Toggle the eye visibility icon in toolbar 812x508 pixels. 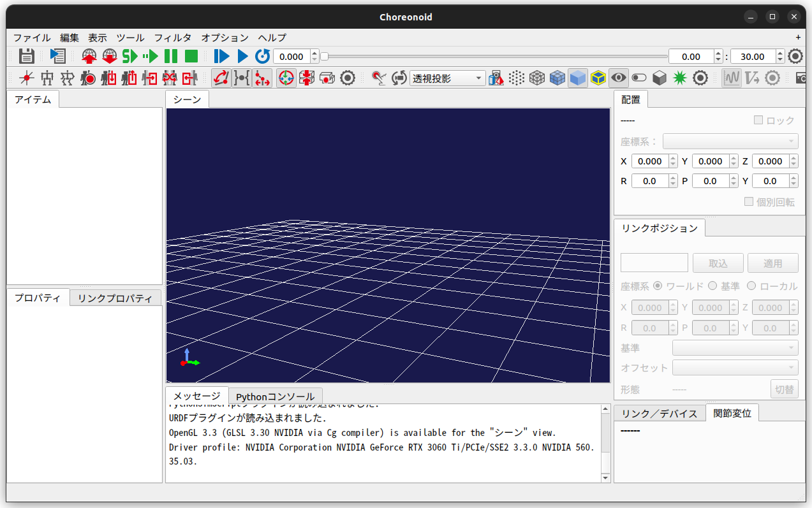pos(618,78)
